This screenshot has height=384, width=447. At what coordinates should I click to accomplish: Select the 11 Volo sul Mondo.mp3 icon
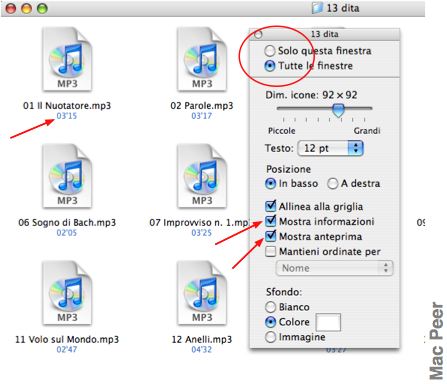pyautogui.click(x=67, y=293)
